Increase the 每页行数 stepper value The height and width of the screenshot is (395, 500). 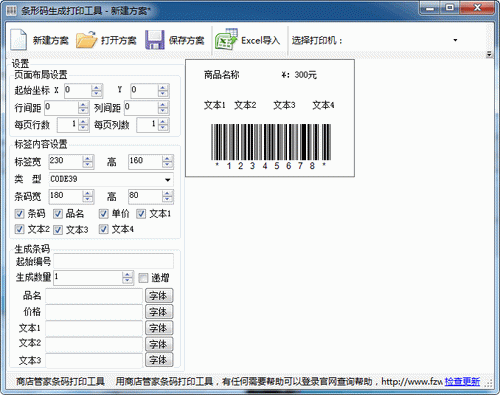click(83, 122)
